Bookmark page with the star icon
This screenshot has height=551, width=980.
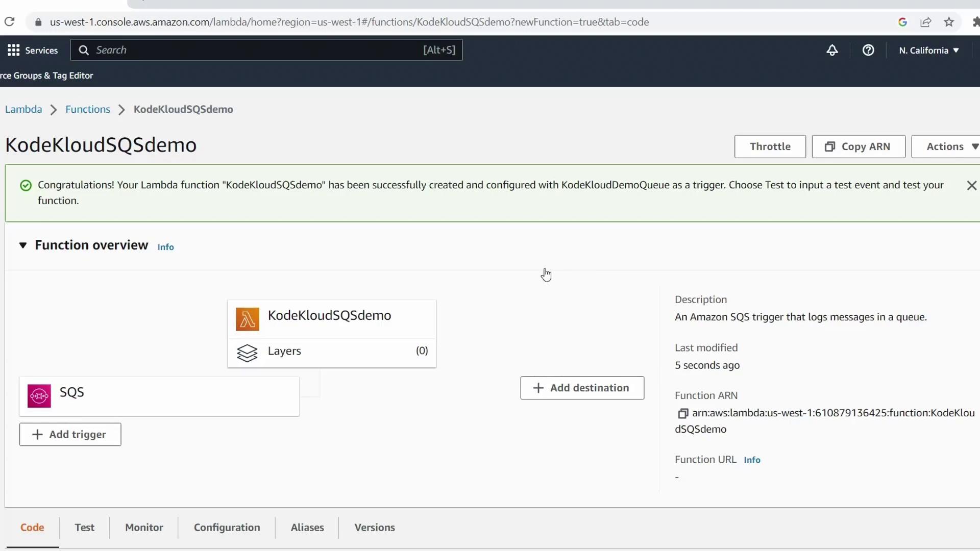tap(949, 22)
